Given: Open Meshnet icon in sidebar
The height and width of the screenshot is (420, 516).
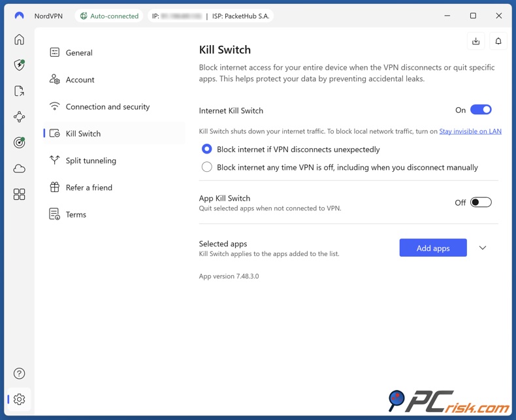Looking at the screenshot, I should click(x=20, y=117).
